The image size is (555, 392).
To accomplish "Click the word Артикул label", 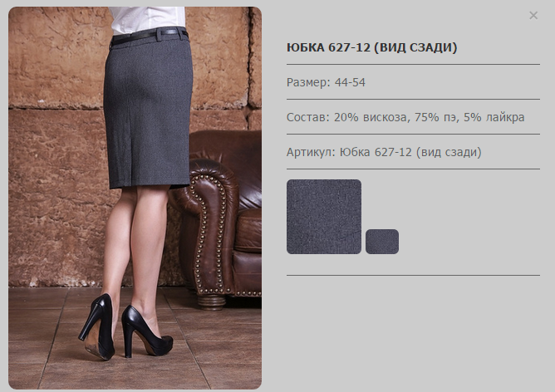I will 311,152.
